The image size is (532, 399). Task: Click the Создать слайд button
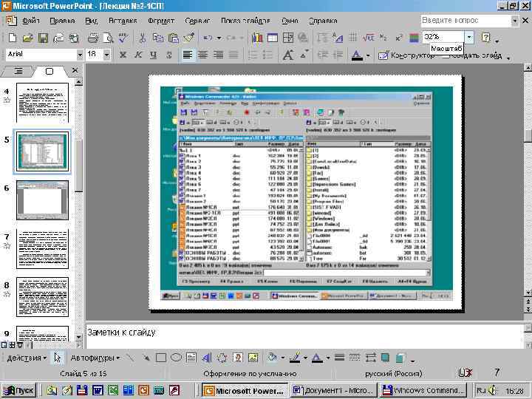tap(472, 55)
